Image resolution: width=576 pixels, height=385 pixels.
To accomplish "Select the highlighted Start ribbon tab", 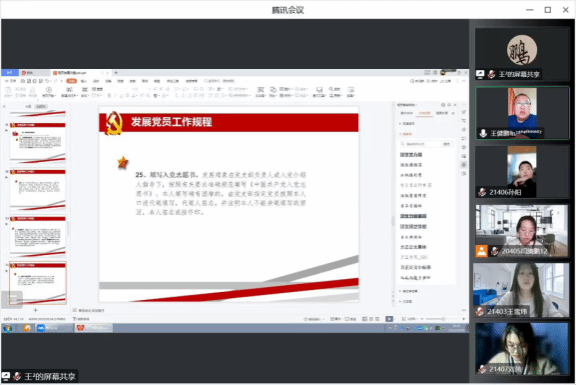I will pos(72,81).
